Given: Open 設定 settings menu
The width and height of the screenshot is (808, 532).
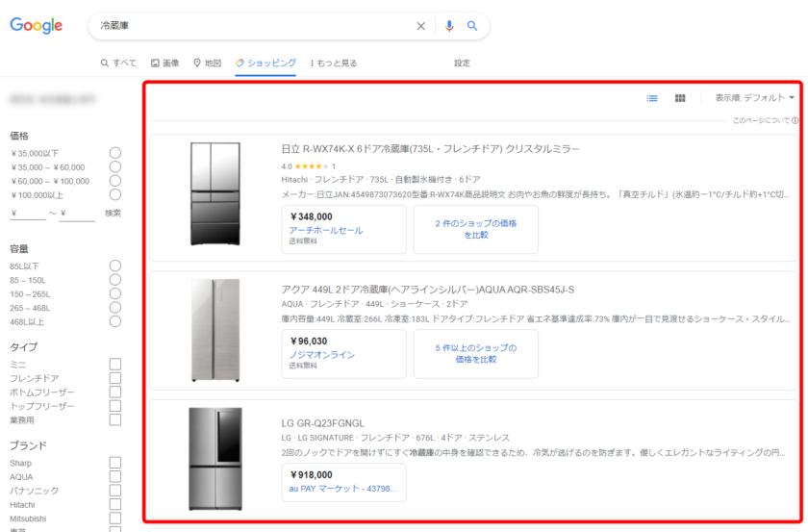Looking at the screenshot, I should point(462,63).
